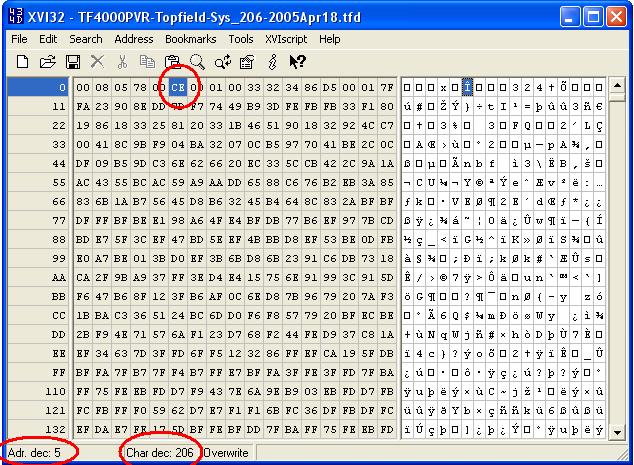Screen dimensions: 634x465
Task: Select hex byte F6 at start of row BB
Action: point(83,297)
